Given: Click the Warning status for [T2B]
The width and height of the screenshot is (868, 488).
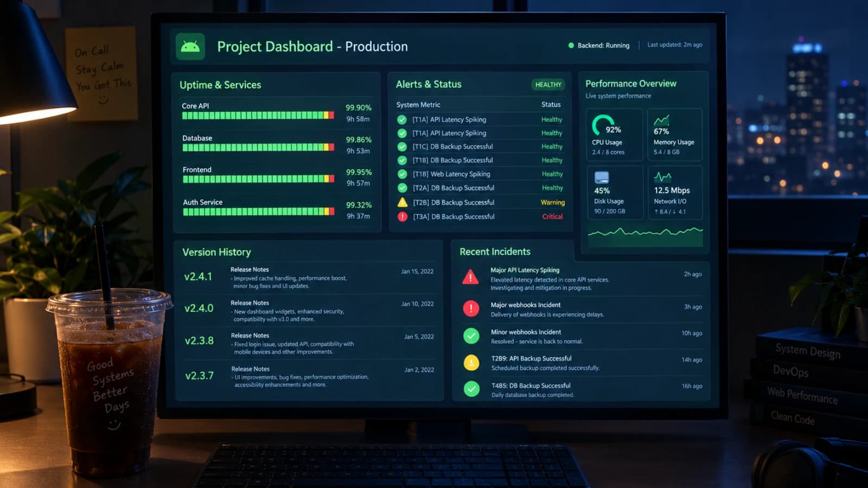Looking at the screenshot, I should point(553,202).
